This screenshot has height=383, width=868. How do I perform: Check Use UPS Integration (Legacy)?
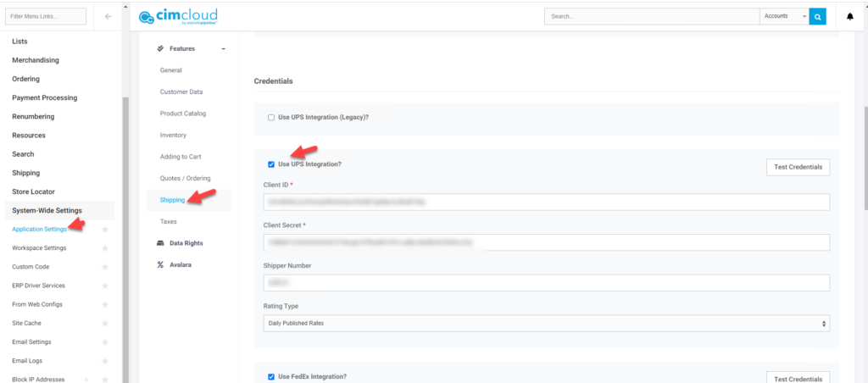[271, 117]
